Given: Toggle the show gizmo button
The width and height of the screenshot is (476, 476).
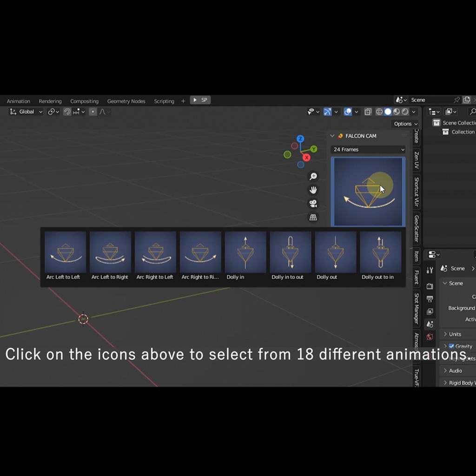Looking at the screenshot, I should pos(327,112).
